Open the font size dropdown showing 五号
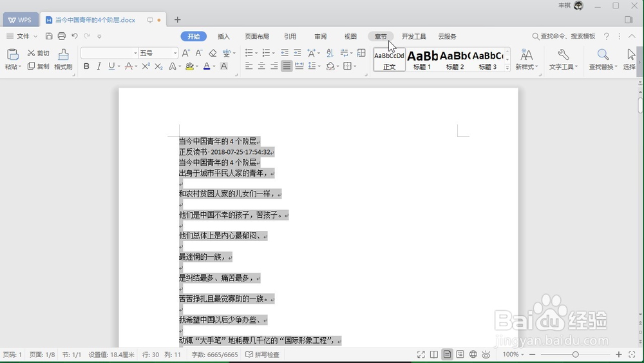 pyautogui.click(x=175, y=53)
